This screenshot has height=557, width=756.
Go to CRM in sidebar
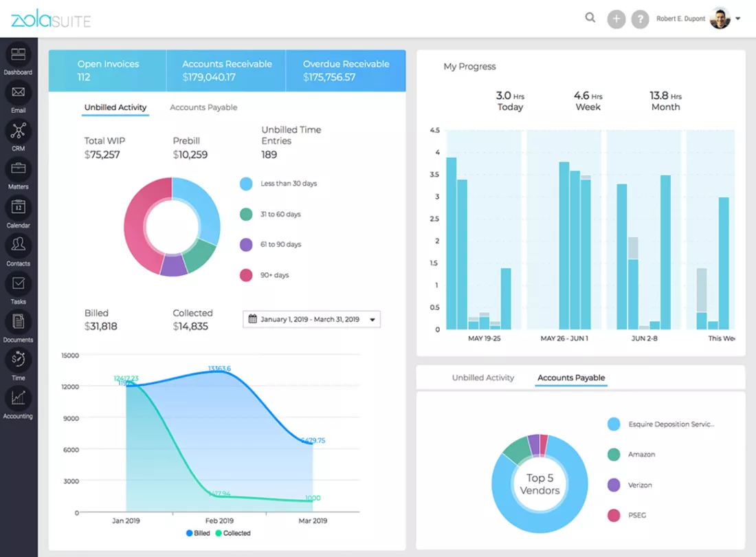point(19,131)
